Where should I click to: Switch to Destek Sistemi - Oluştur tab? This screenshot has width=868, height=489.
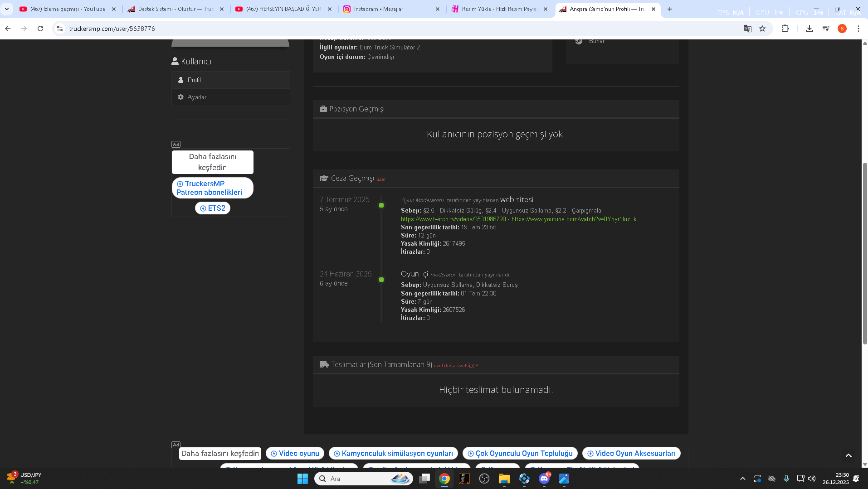click(176, 9)
